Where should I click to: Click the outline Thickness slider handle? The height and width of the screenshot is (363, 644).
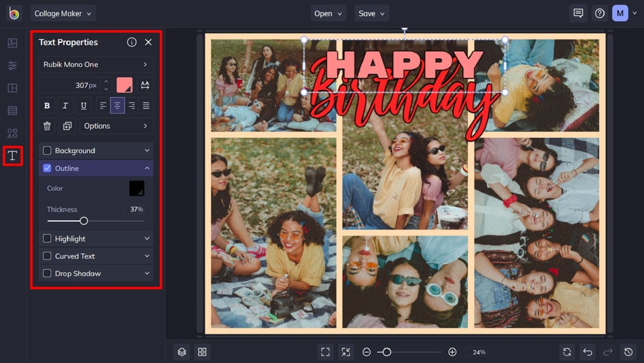pyautogui.click(x=84, y=221)
